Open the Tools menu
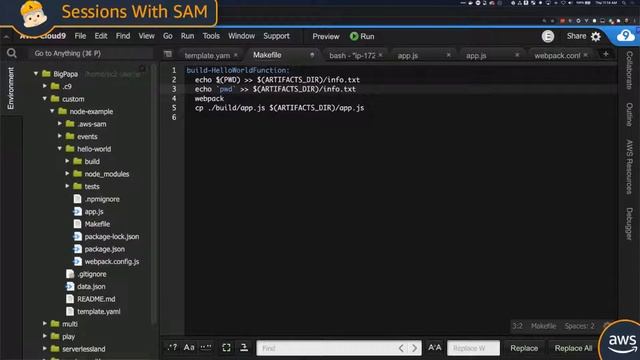This screenshot has width=640, height=360. coord(211,36)
